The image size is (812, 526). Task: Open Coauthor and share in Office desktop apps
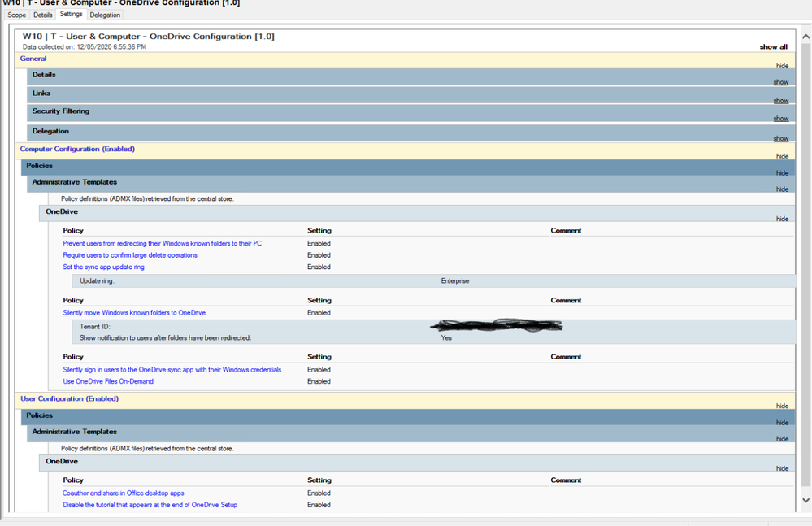click(124, 493)
